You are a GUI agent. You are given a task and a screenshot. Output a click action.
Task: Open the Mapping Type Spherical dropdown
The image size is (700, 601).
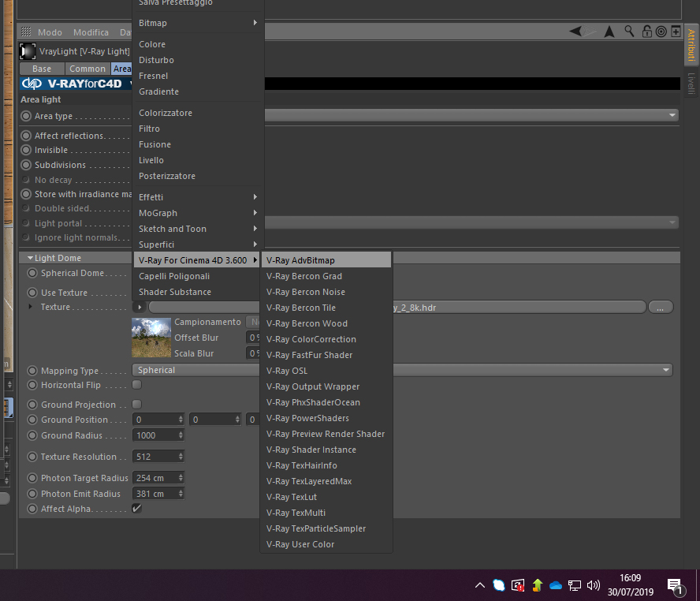click(x=402, y=370)
